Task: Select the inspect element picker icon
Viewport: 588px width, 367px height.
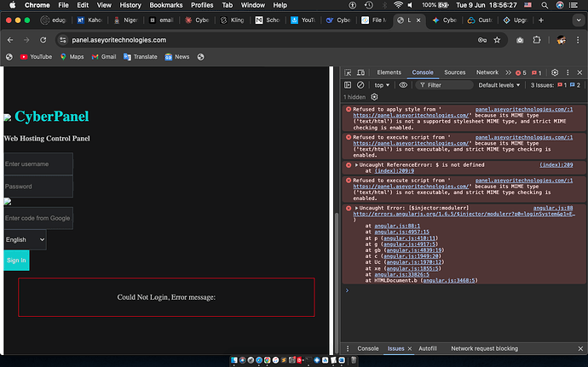Action: (348, 72)
